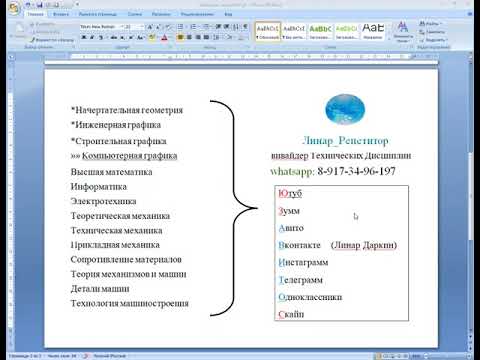Adjust the zoom slider in status bar
Screen dimensions: 480x360
click(x=447, y=356)
